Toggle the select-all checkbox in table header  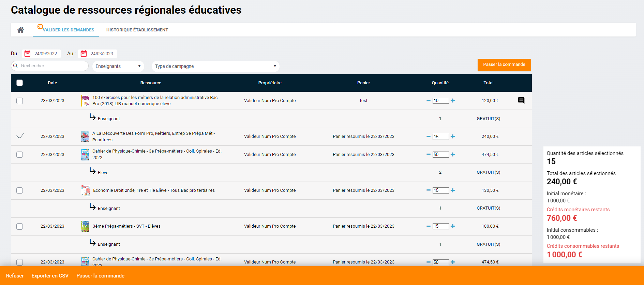tap(20, 83)
